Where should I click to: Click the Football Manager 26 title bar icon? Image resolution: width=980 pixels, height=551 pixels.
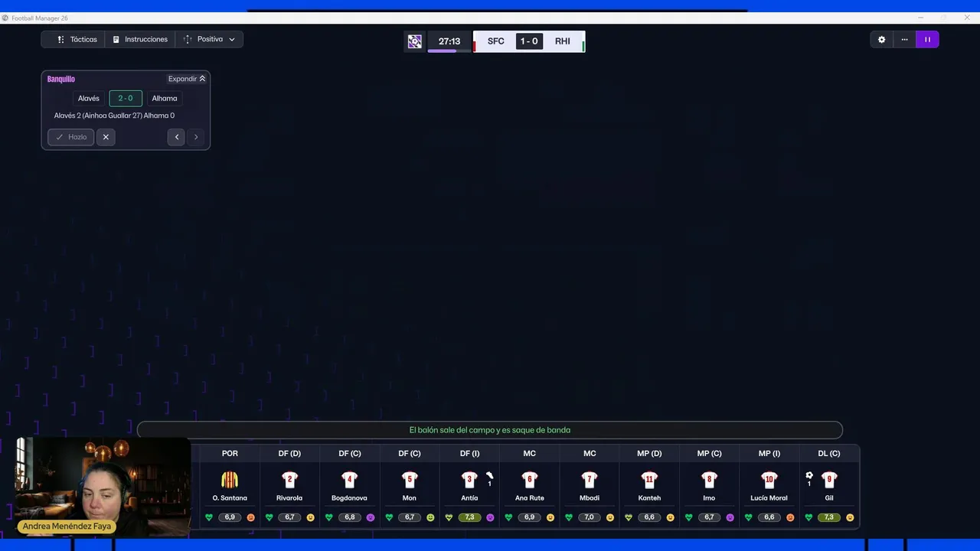tap(5, 18)
